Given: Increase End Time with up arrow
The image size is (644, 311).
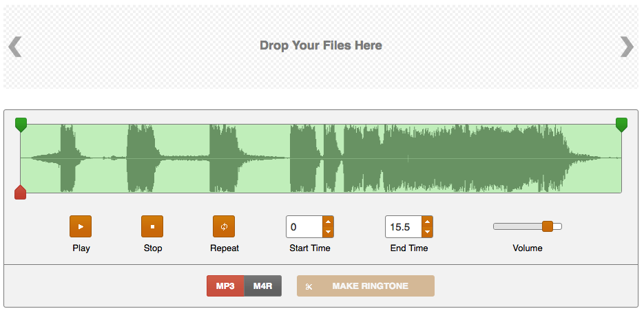Looking at the screenshot, I should point(427,222).
